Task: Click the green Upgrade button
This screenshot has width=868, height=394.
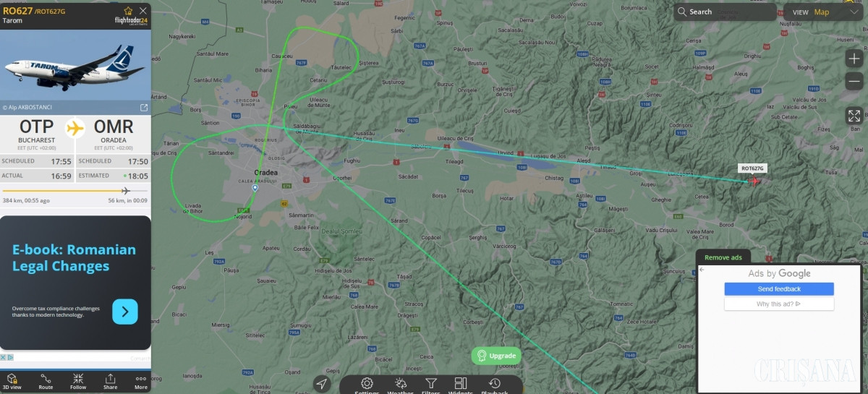Action: pyautogui.click(x=496, y=356)
